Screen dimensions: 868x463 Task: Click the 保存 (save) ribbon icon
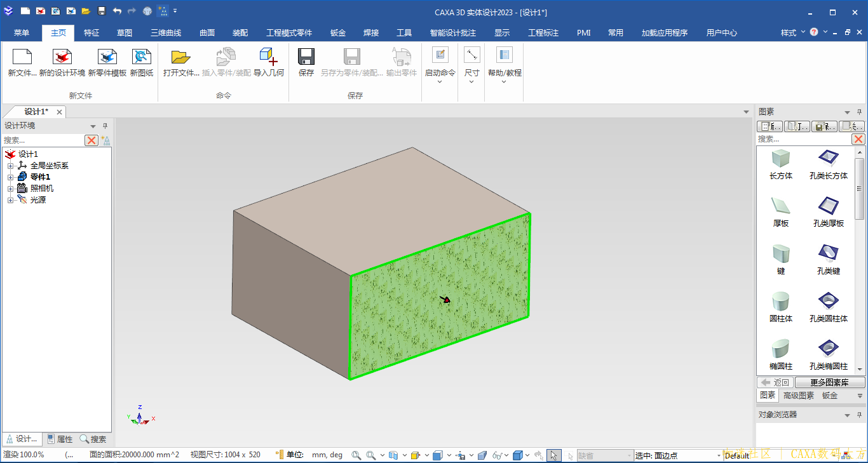coord(306,57)
